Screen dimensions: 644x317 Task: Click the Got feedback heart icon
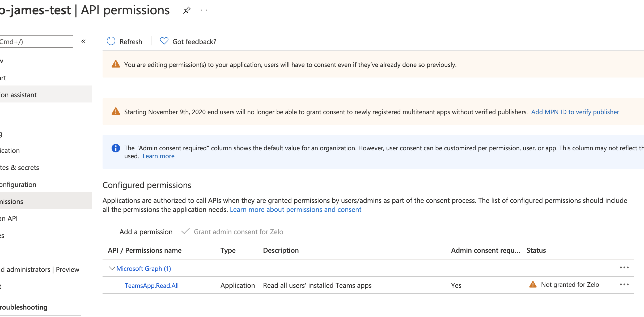pyautogui.click(x=164, y=41)
